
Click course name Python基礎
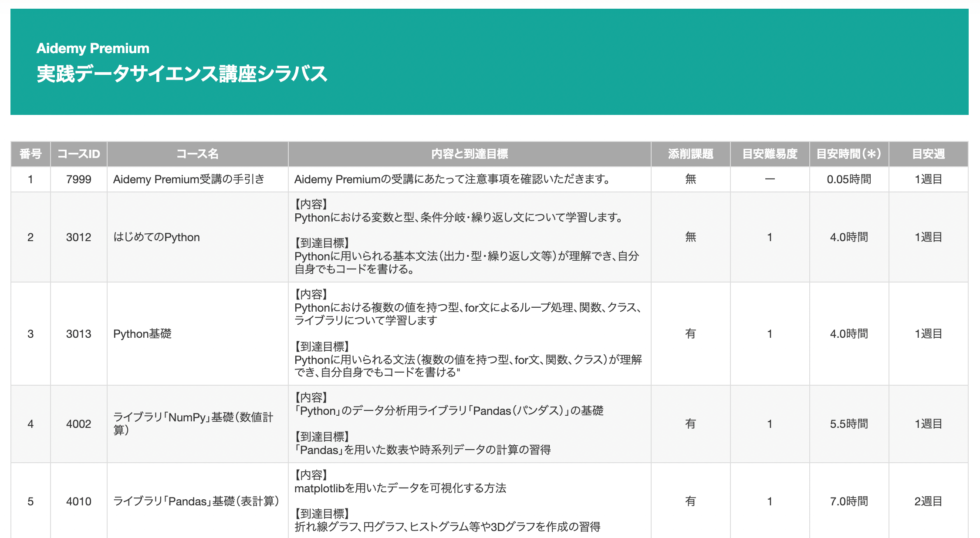(142, 334)
